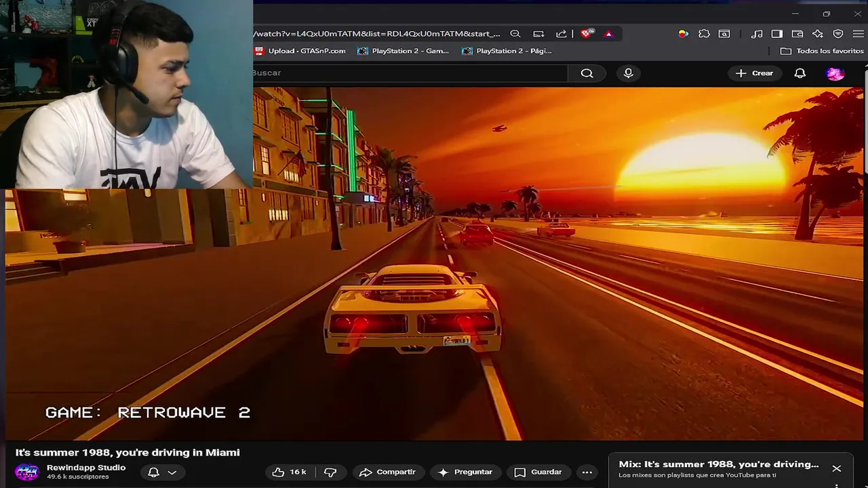868x488 pixels.
Task: Open the Rewindapp Studio channel avatar
Action: click(x=27, y=472)
